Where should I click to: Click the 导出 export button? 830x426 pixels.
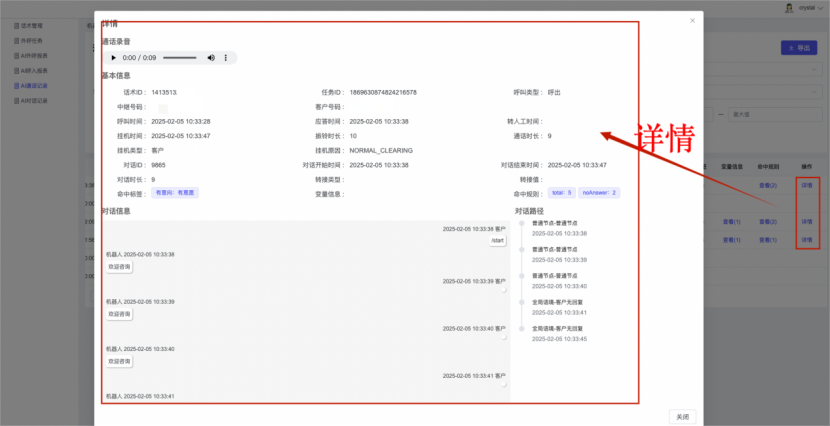pyautogui.click(x=798, y=47)
